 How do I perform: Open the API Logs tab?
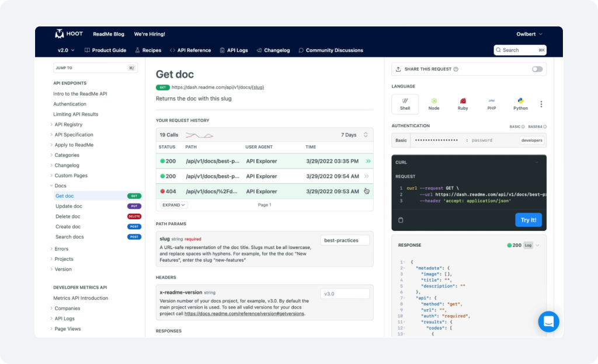(x=234, y=50)
